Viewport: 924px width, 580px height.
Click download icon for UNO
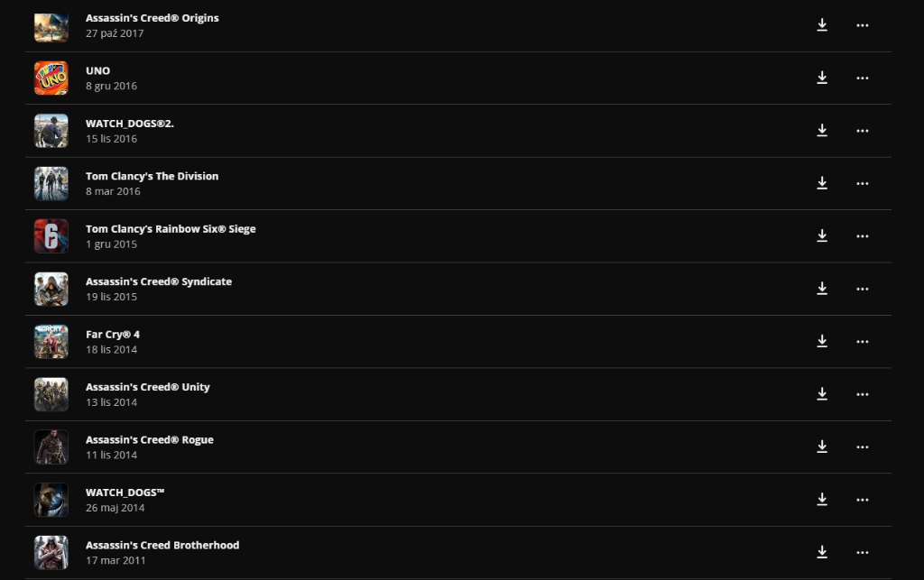tap(822, 78)
